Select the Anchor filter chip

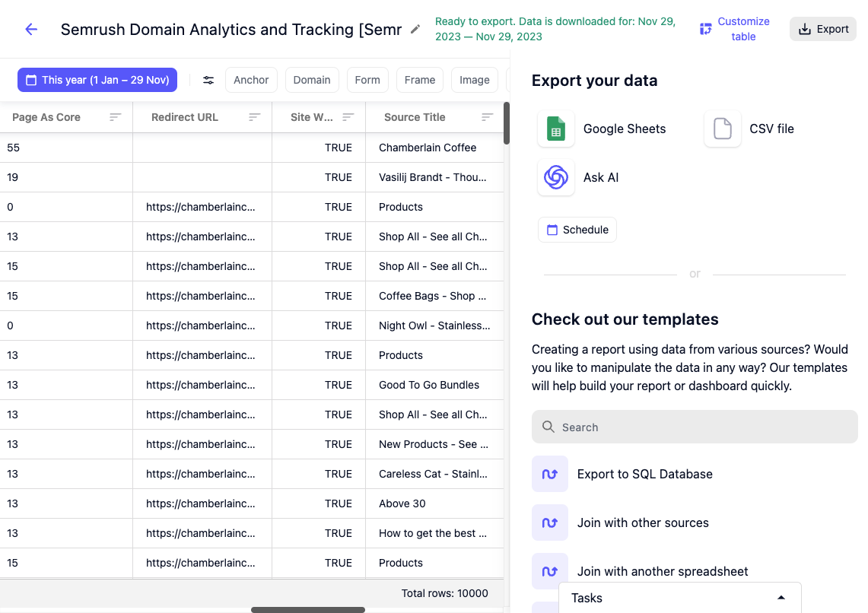point(251,79)
